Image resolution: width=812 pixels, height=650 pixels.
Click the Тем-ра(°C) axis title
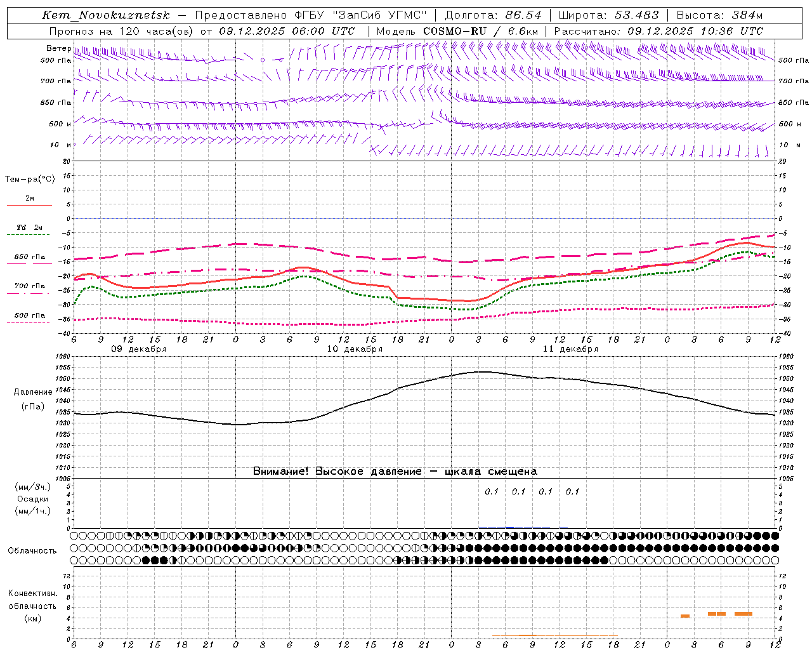(30, 180)
